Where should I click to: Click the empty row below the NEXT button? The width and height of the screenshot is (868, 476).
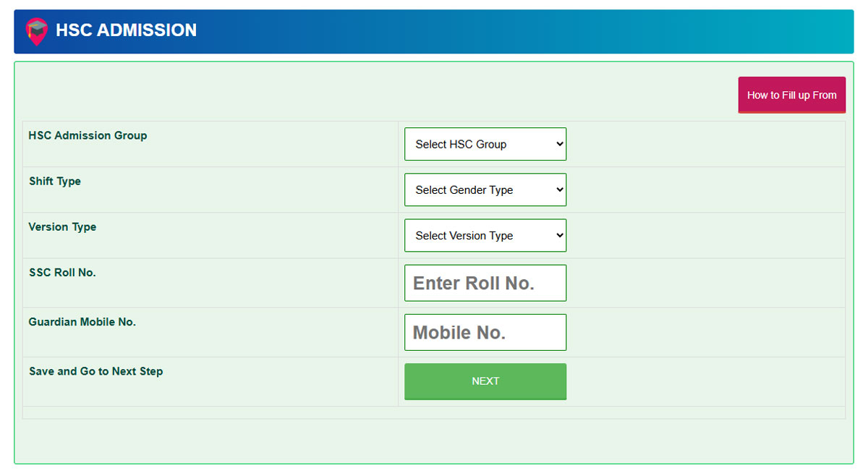pyautogui.click(x=434, y=412)
